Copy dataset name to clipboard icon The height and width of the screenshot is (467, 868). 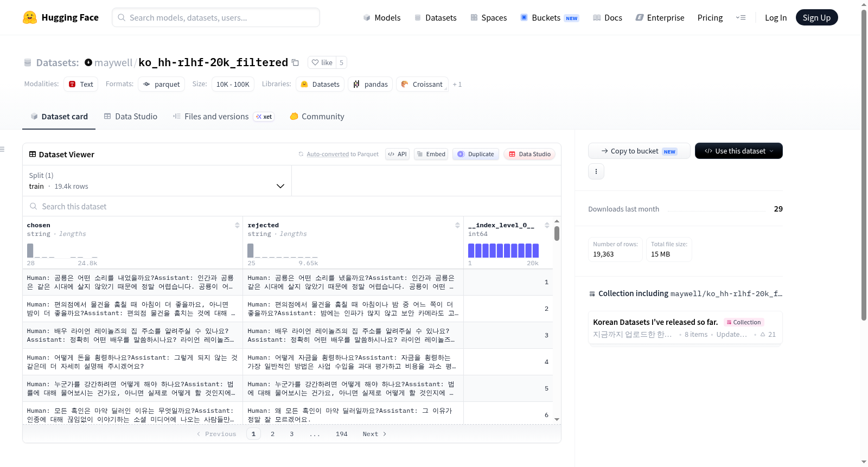pyautogui.click(x=295, y=62)
